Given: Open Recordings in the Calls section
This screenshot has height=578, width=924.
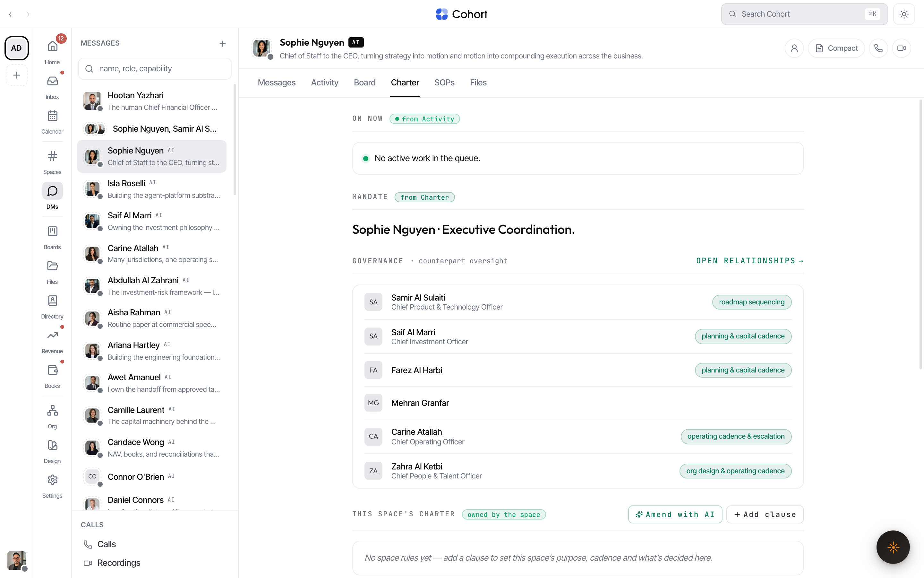Looking at the screenshot, I should [112, 563].
